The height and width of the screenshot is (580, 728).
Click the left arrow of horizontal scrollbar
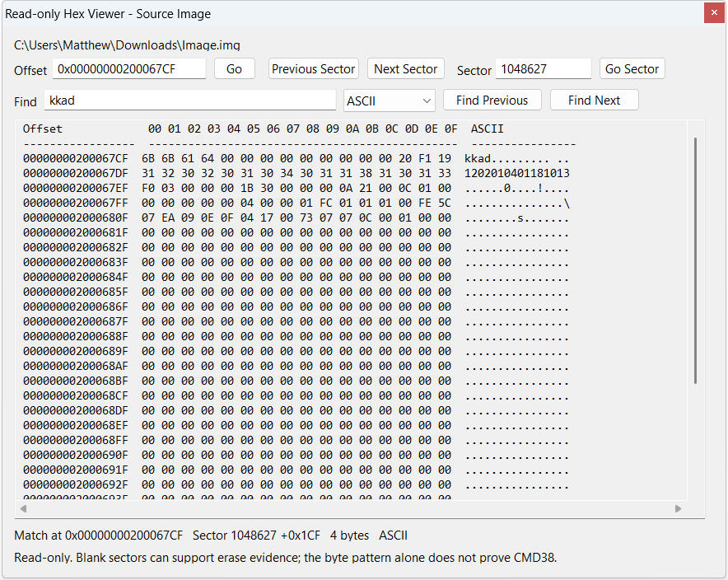(23, 508)
